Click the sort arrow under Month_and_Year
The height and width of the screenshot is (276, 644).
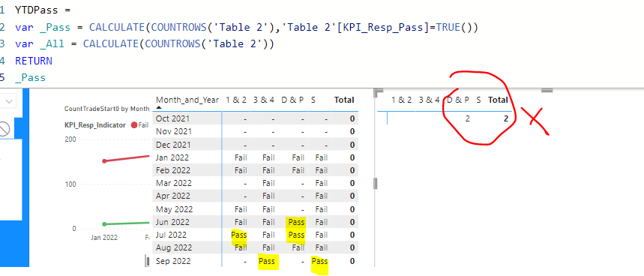159,107
